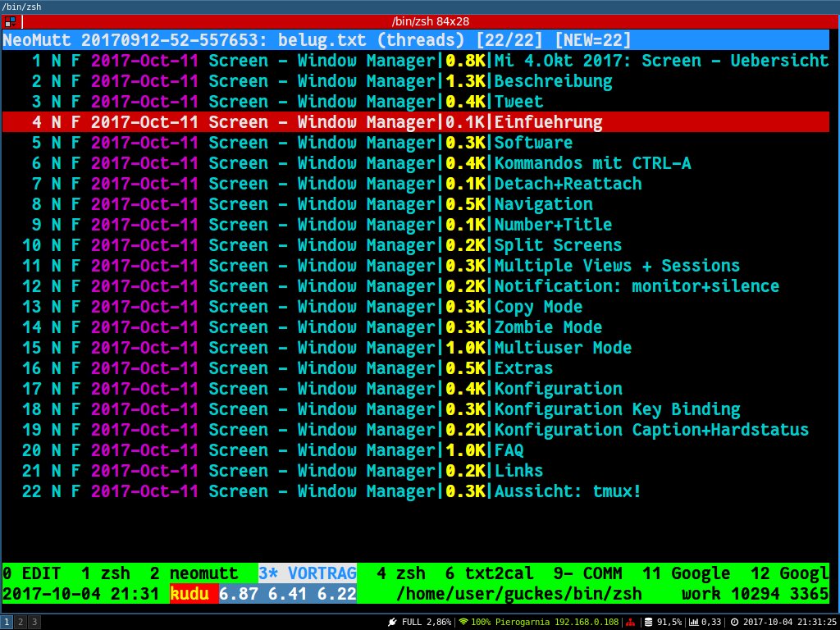Click the 0,33 load value
Viewport: 840px width, 630px height.
point(711,623)
